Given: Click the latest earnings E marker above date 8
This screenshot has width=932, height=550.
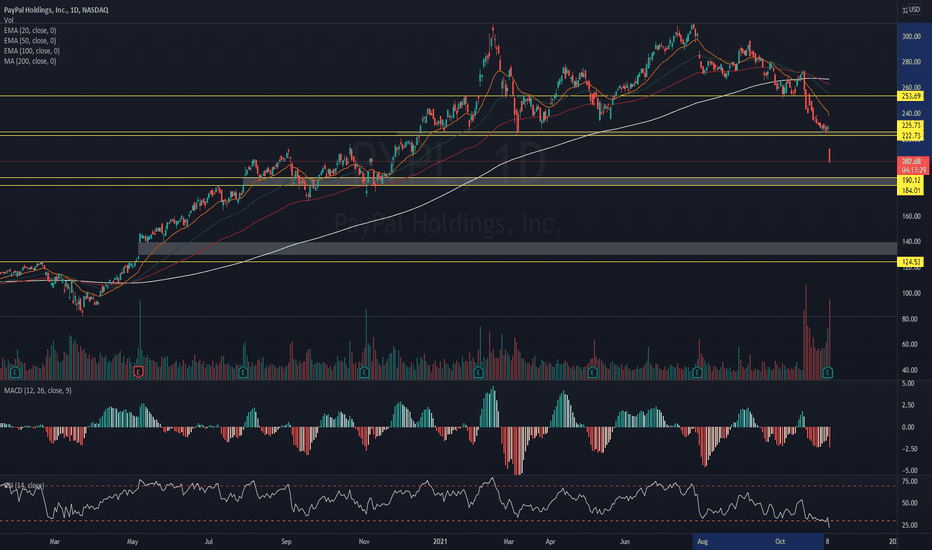Looking at the screenshot, I should click(x=827, y=372).
